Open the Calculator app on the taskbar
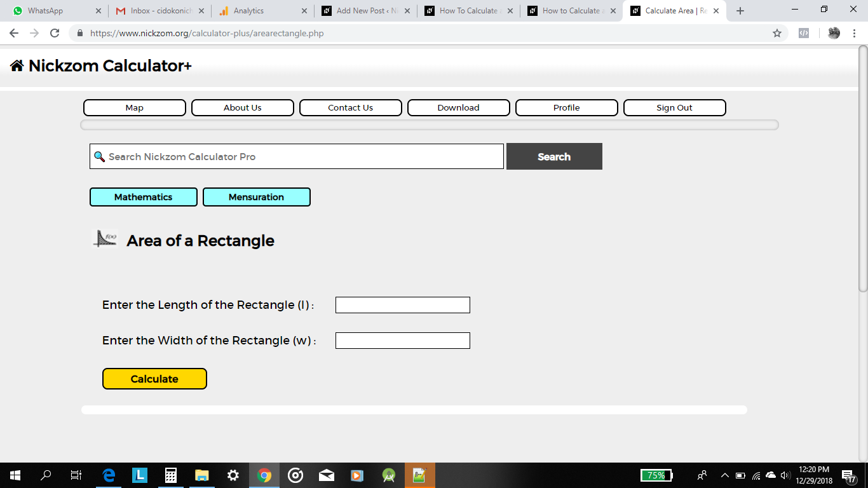Image resolution: width=868 pixels, height=488 pixels. (x=170, y=475)
